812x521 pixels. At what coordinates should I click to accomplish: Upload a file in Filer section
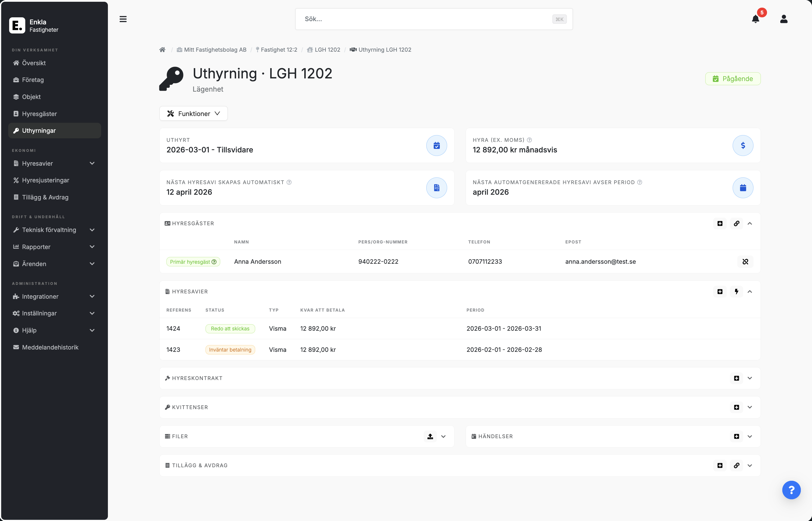pos(430,436)
